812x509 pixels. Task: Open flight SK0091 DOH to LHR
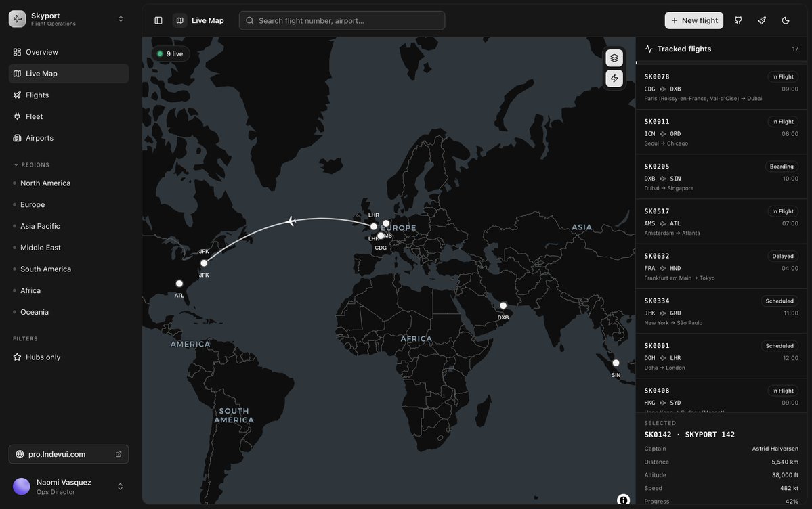click(x=721, y=356)
